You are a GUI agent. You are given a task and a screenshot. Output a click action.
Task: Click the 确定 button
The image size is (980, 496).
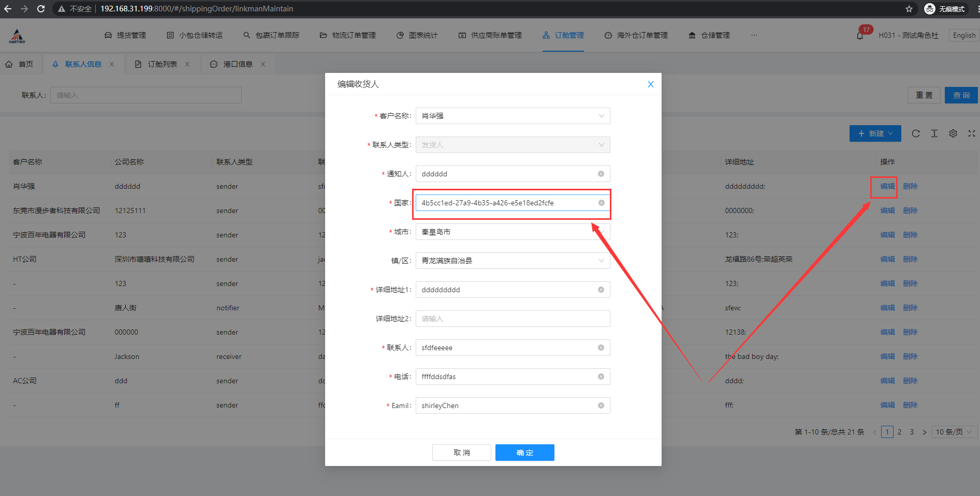tap(524, 453)
